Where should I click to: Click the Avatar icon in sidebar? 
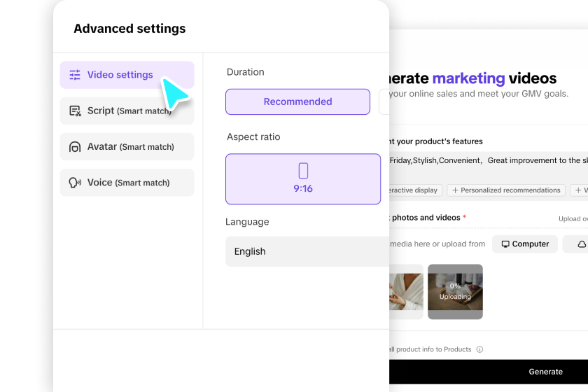coord(75,147)
